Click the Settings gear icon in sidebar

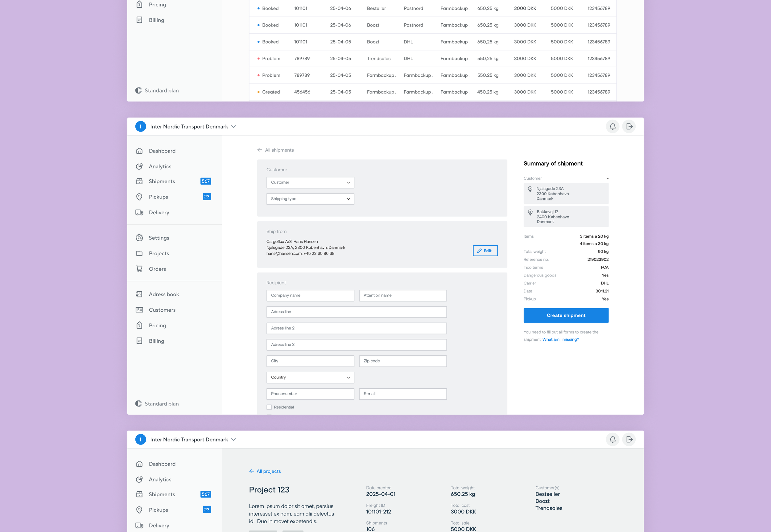tap(139, 238)
